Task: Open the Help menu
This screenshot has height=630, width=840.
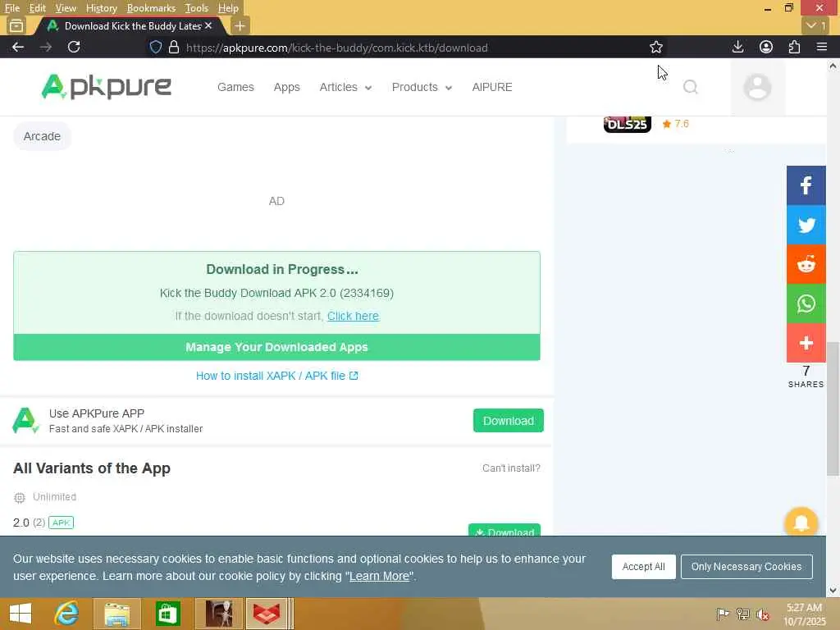Action: pos(228,8)
